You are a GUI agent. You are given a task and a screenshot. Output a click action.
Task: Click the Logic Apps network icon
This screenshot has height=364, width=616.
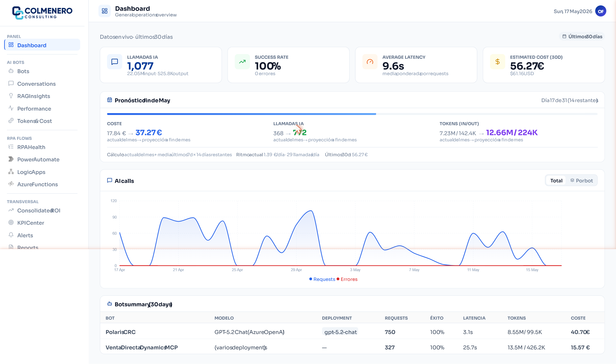pos(11,172)
